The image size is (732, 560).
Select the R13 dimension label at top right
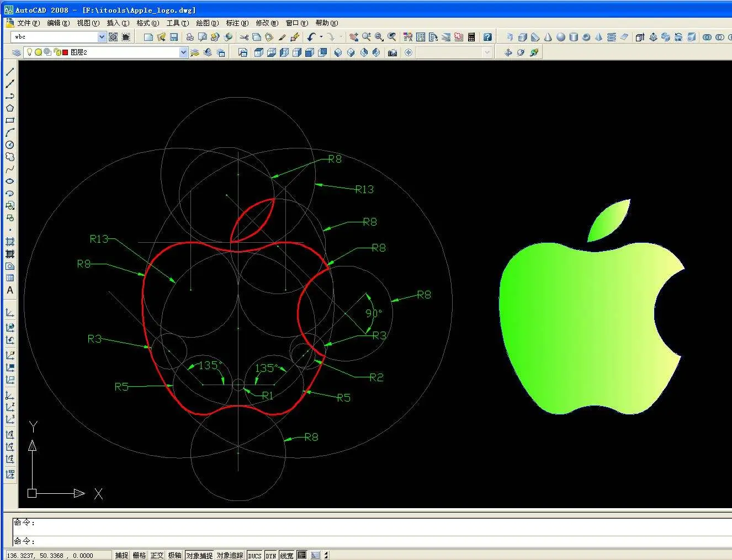pyautogui.click(x=364, y=189)
